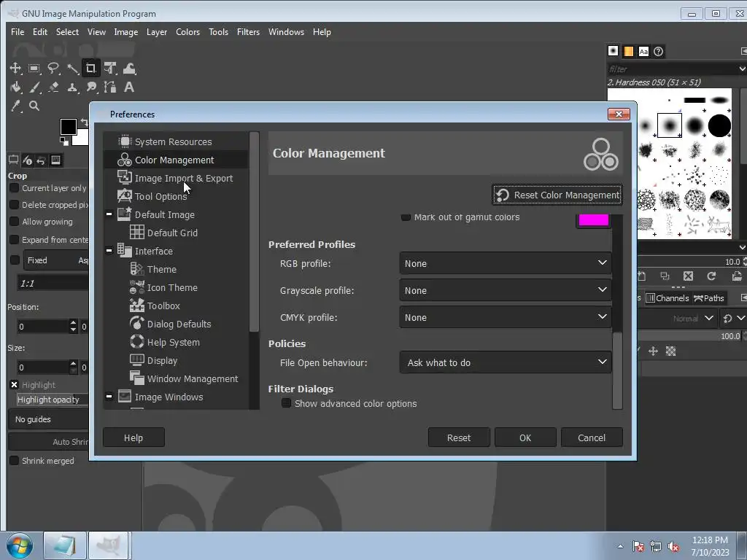Open the Filters menu
The height and width of the screenshot is (560, 747).
tap(248, 32)
